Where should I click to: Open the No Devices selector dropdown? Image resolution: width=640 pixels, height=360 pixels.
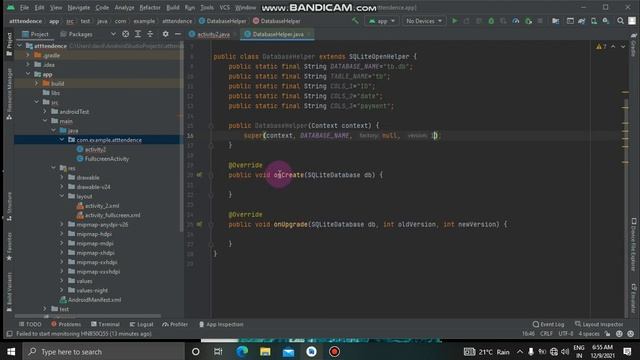pos(424,21)
